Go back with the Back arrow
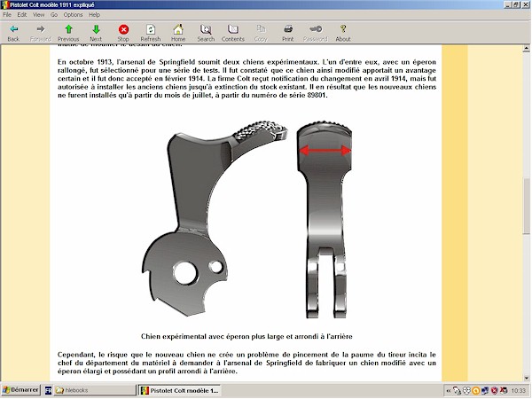Viewport: 532px width, 399px height. pyautogui.click(x=13, y=33)
